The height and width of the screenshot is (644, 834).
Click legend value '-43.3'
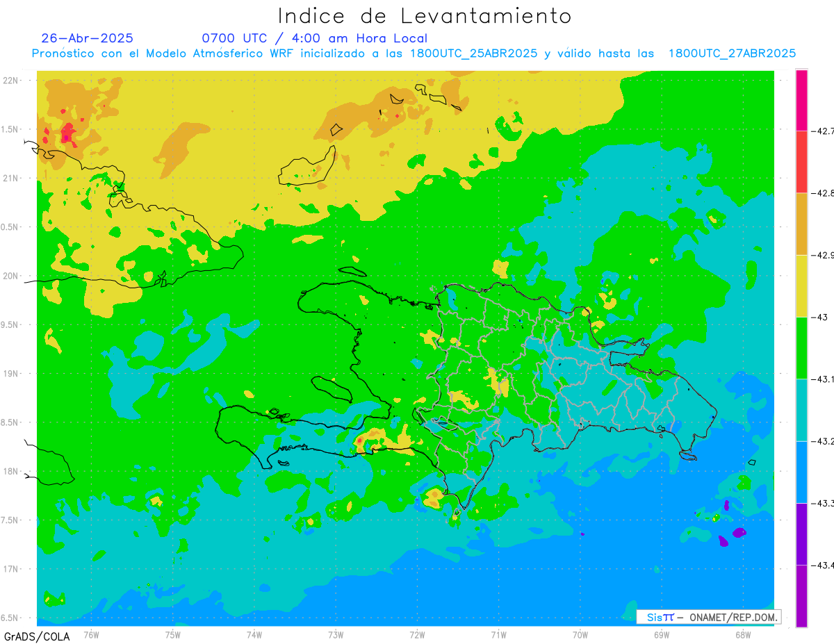click(x=822, y=503)
